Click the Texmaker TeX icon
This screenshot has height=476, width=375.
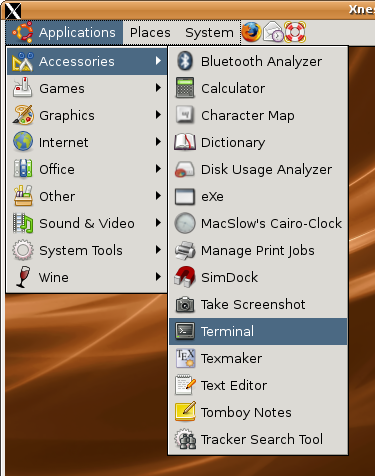pos(185,358)
